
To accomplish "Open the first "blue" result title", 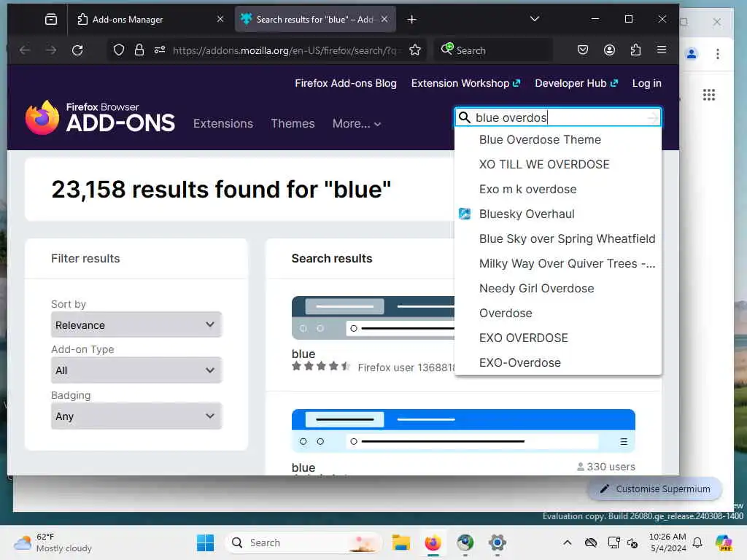I will pos(303,354).
